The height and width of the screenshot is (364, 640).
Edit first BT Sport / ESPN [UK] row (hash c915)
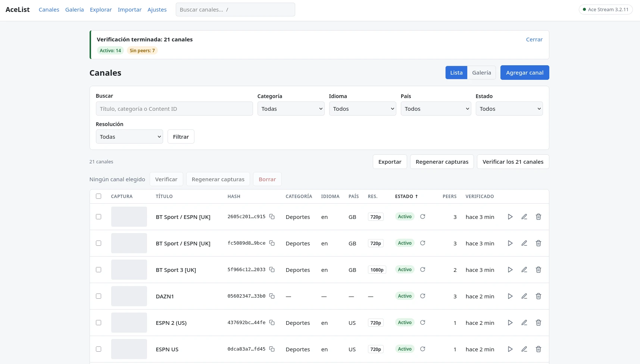(524, 217)
